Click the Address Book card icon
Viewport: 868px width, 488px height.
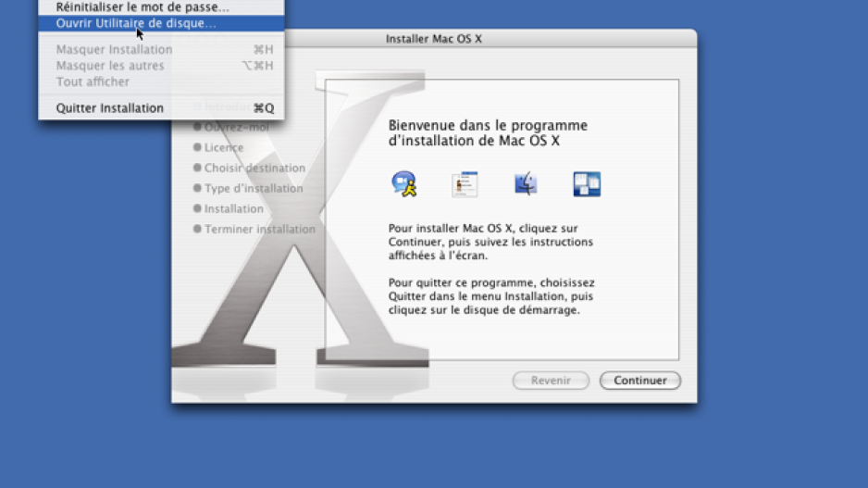(465, 184)
